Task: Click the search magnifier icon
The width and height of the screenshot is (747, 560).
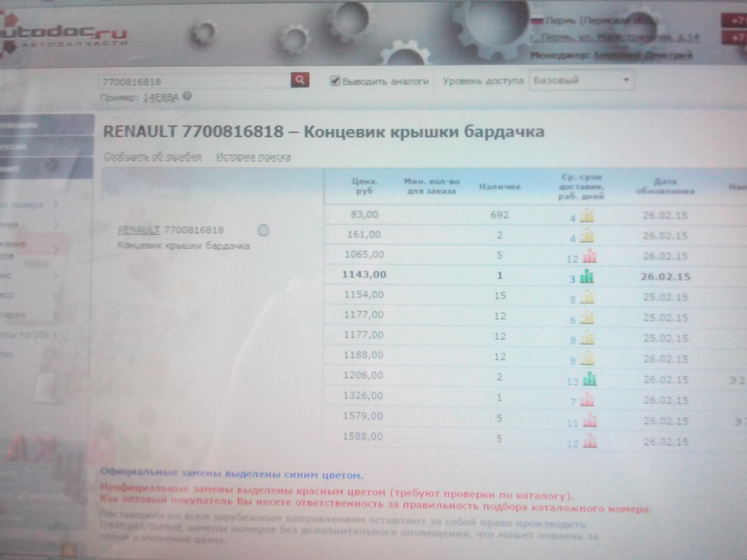Action: (300, 80)
